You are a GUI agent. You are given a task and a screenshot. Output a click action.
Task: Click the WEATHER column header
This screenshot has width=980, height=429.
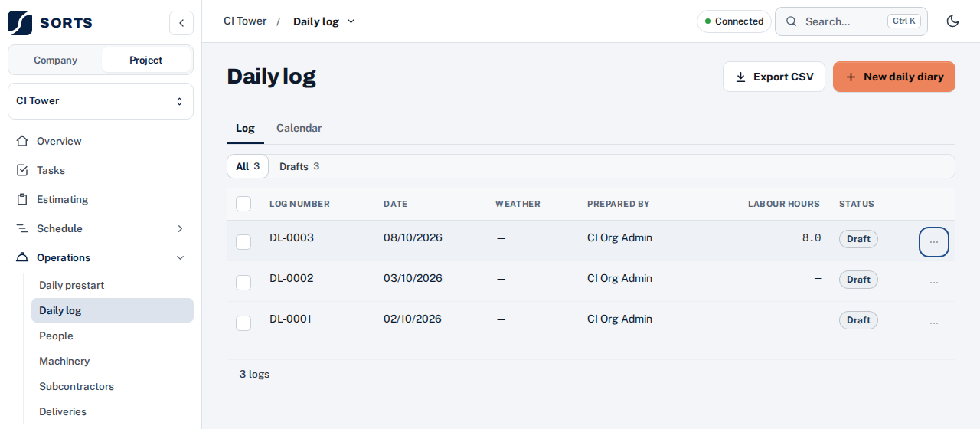tap(518, 204)
